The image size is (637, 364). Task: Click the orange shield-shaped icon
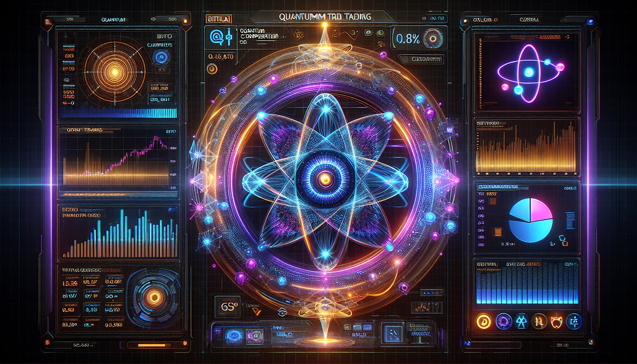(556, 322)
